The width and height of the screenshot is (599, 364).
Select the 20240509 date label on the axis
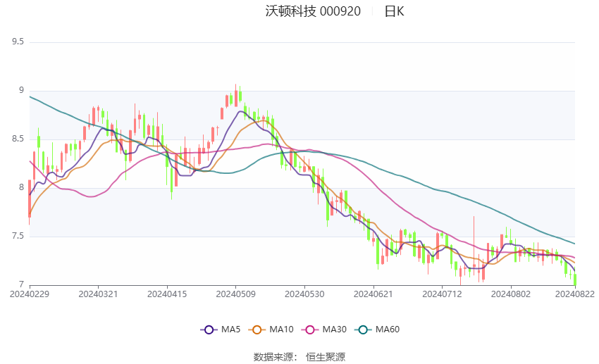[235, 294]
